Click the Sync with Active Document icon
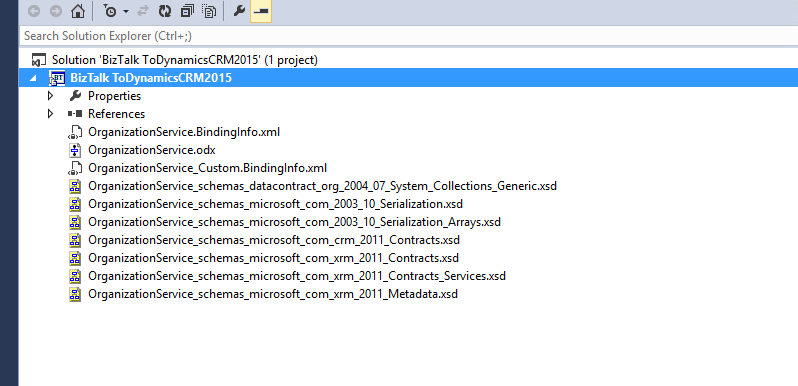 [x=143, y=11]
